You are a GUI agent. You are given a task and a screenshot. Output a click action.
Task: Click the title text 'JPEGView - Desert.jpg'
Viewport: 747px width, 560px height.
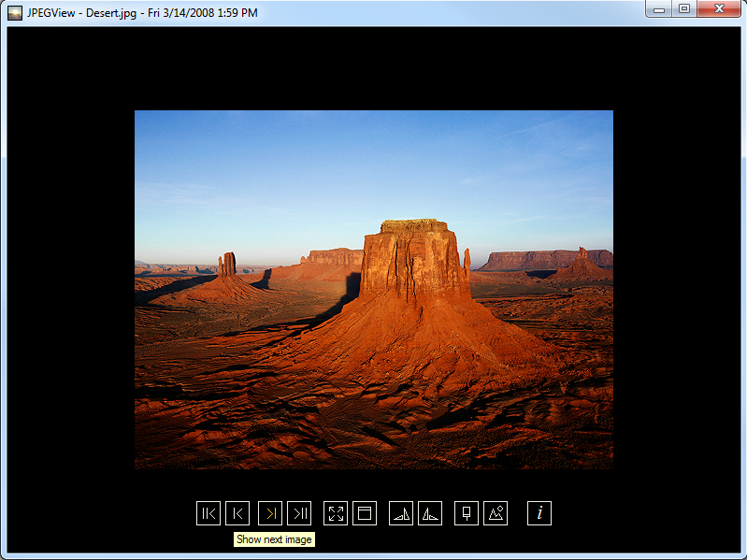[x=81, y=13]
